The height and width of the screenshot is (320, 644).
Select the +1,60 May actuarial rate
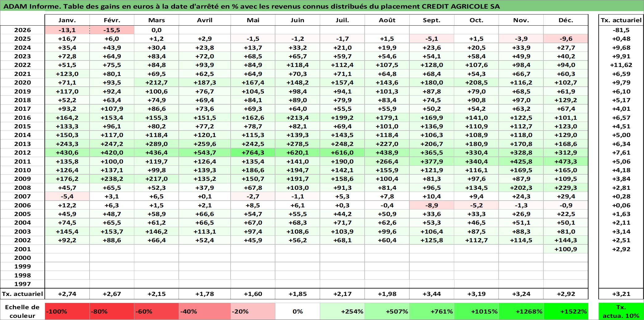coord(253,294)
